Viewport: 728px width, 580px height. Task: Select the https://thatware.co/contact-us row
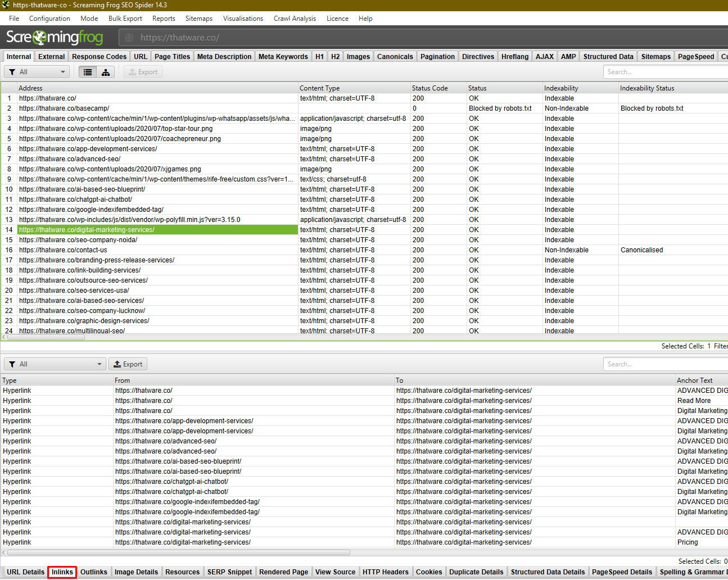coord(364,250)
